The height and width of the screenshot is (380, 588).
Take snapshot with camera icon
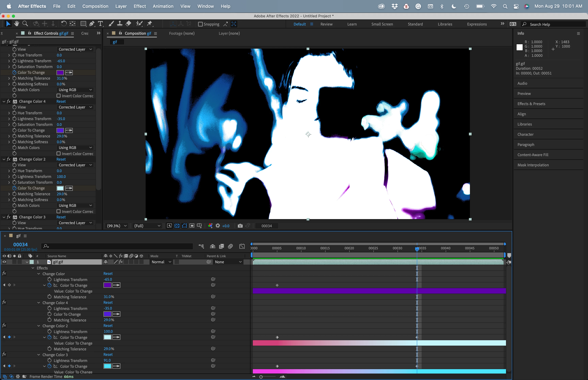(x=240, y=226)
